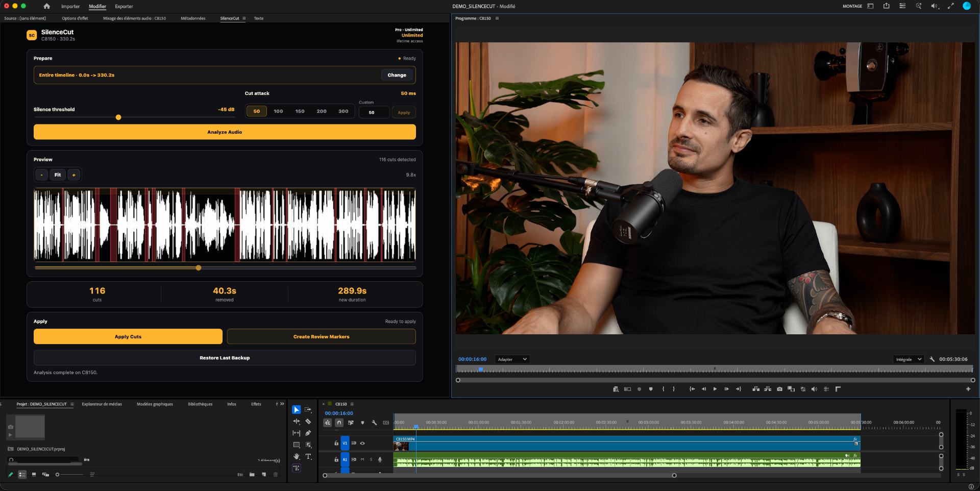Screen dimensions: 980x491
Task: Open the C8150 sequence panel menu
Action: (x=352, y=404)
